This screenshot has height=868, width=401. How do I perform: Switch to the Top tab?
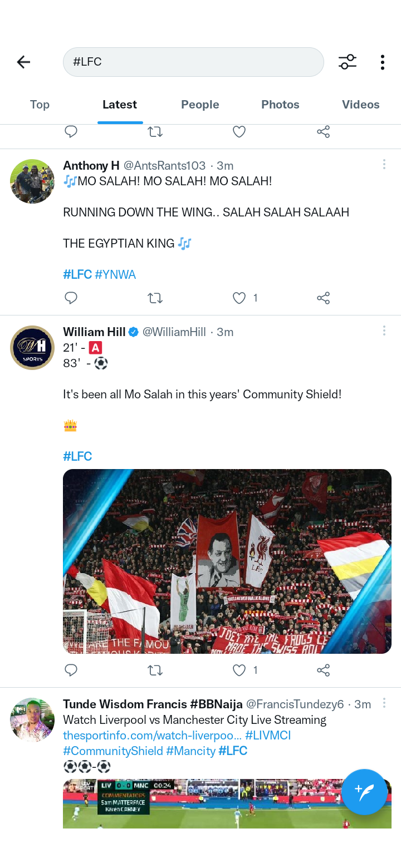coord(40,105)
